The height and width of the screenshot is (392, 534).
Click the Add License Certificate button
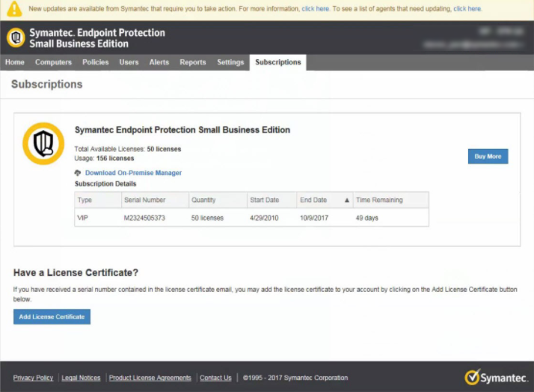pos(52,316)
